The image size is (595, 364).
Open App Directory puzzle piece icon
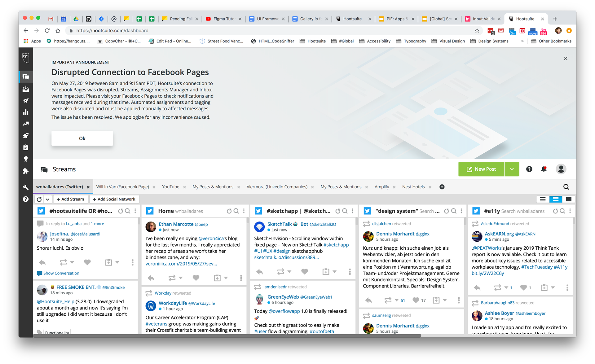click(x=26, y=171)
